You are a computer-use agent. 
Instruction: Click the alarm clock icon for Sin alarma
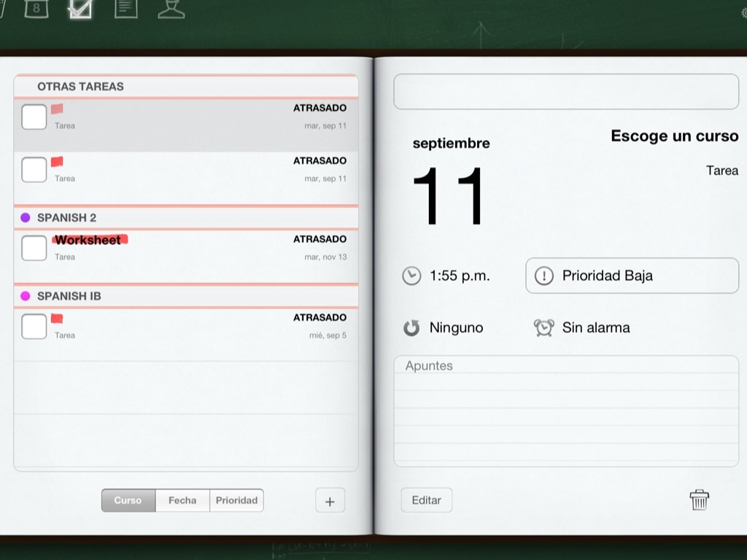543,328
